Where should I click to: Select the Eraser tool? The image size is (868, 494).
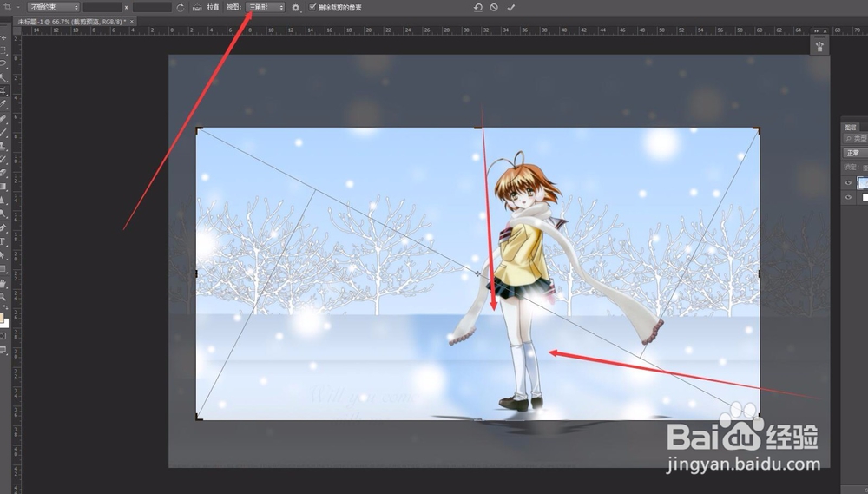point(3,172)
